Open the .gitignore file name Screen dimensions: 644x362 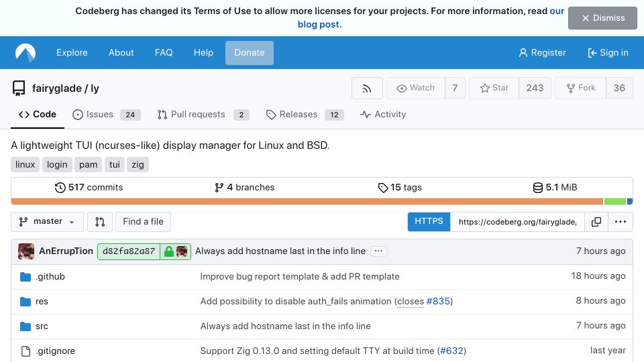56,351
